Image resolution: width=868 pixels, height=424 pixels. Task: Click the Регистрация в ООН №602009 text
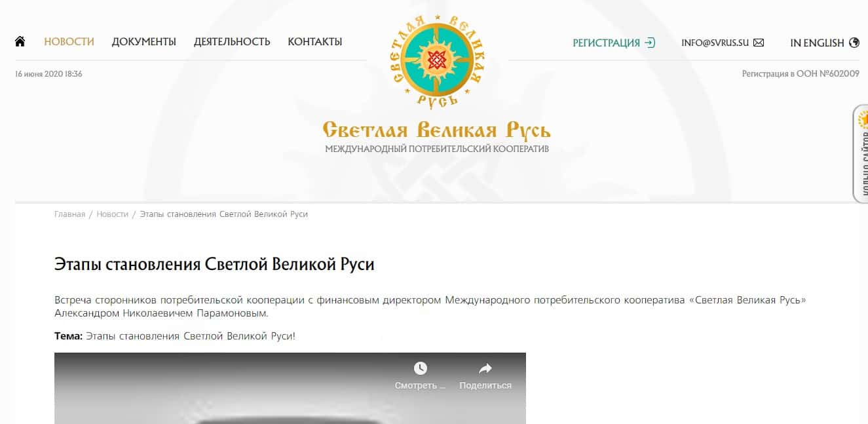801,74
